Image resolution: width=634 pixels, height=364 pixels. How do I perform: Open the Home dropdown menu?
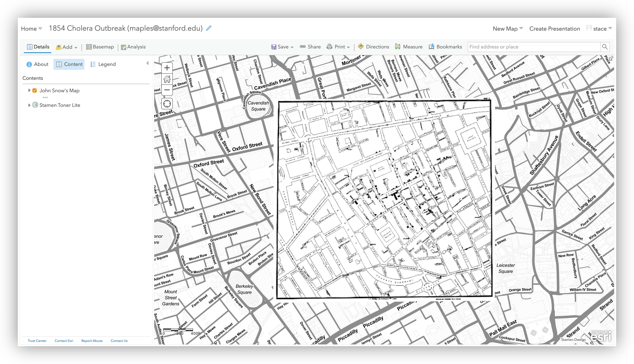(31, 28)
